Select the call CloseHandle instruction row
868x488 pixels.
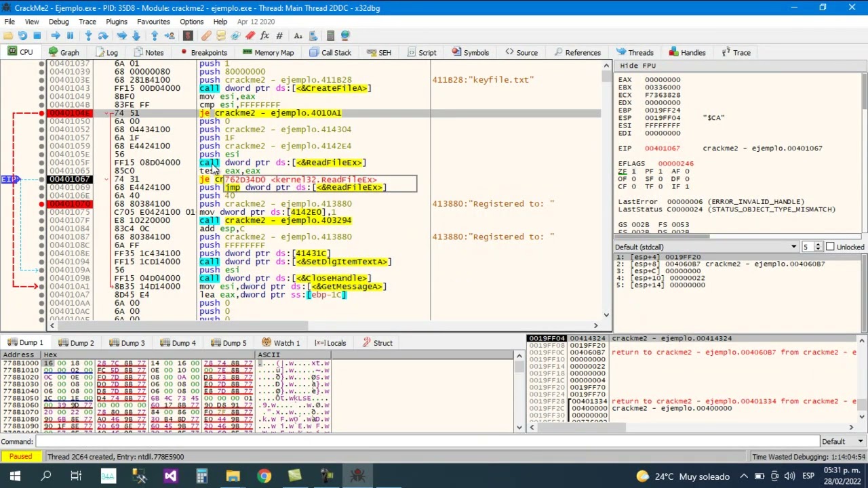point(285,279)
